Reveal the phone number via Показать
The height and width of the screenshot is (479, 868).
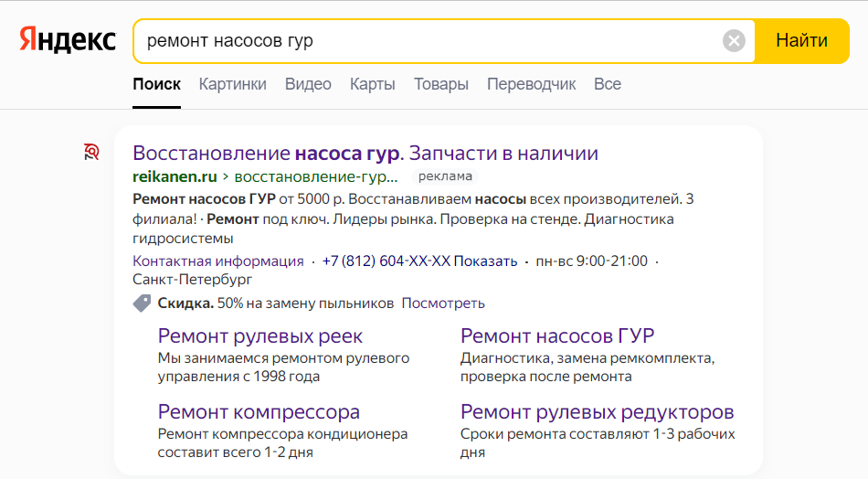[x=485, y=261]
